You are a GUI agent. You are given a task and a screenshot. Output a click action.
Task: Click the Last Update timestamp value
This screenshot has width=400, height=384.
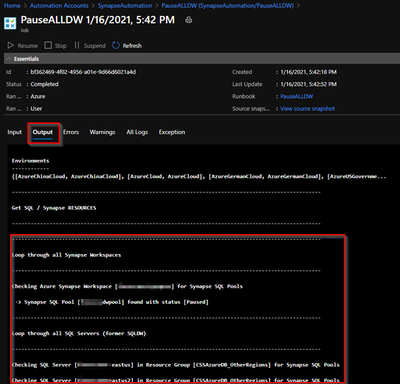click(x=308, y=84)
